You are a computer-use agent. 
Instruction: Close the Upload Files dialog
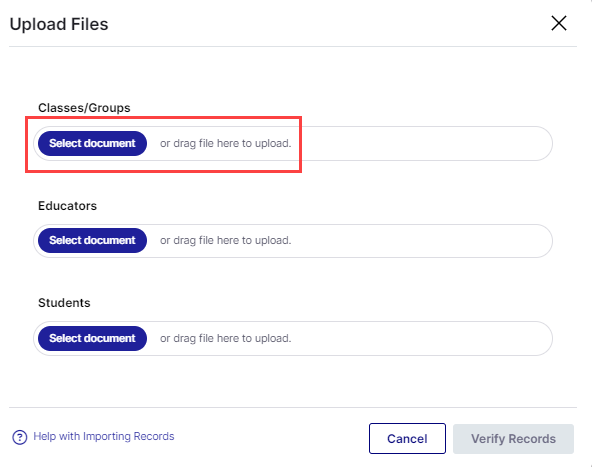click(x=559, y=23)
